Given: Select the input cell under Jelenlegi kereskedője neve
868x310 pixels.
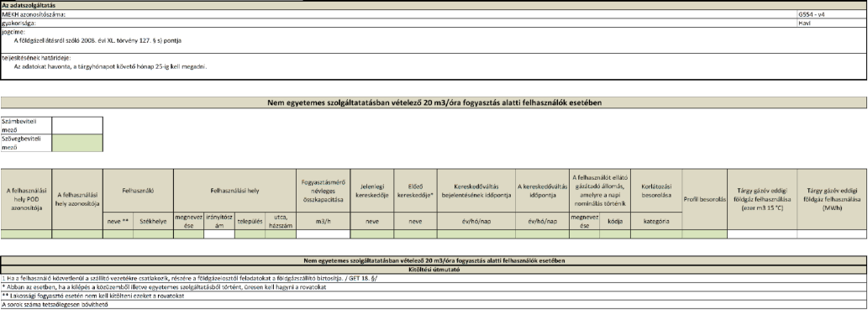Looking at the screenshot, I should click(x=372, y=234).
